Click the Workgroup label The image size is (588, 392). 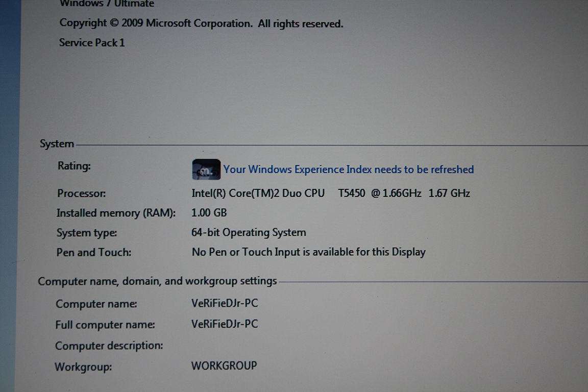pos(83,367)
